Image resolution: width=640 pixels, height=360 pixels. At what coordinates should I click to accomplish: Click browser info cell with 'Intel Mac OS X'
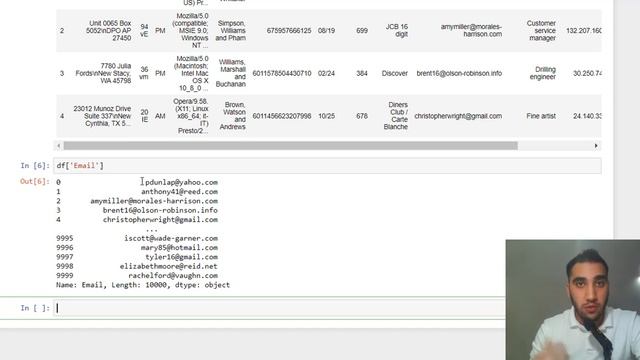click(191, 73)
